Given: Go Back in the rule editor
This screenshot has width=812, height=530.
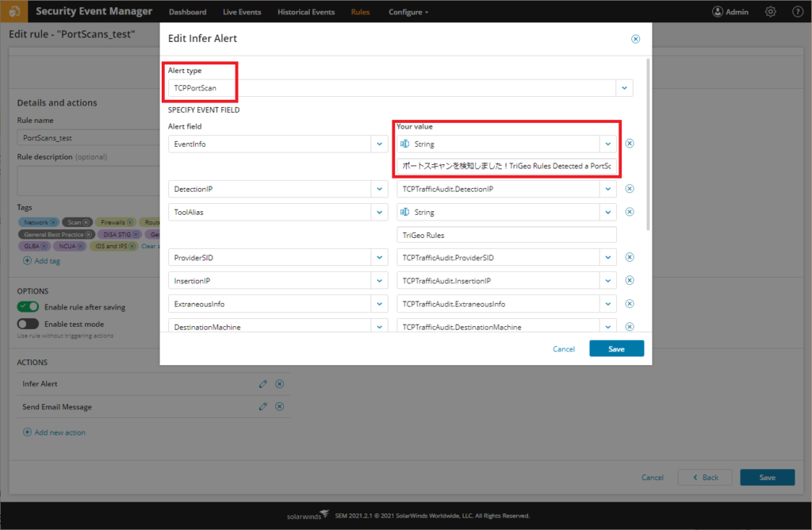Looking at the screenshot, I should coord(705,477).
